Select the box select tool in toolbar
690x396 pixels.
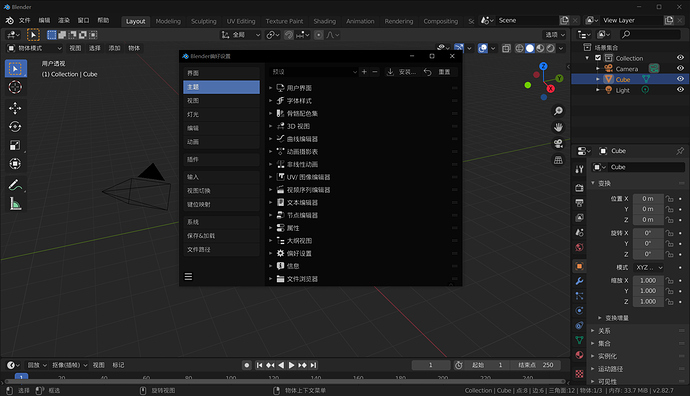15,69
